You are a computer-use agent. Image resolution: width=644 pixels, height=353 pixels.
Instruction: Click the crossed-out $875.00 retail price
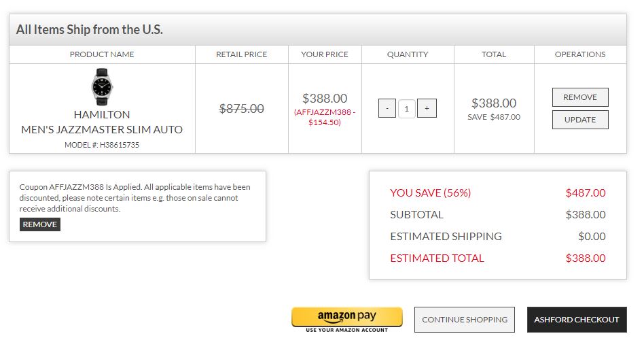point(241,108)
